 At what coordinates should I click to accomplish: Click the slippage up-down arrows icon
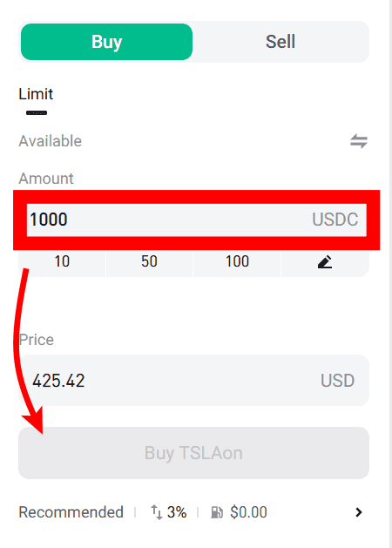157,512
